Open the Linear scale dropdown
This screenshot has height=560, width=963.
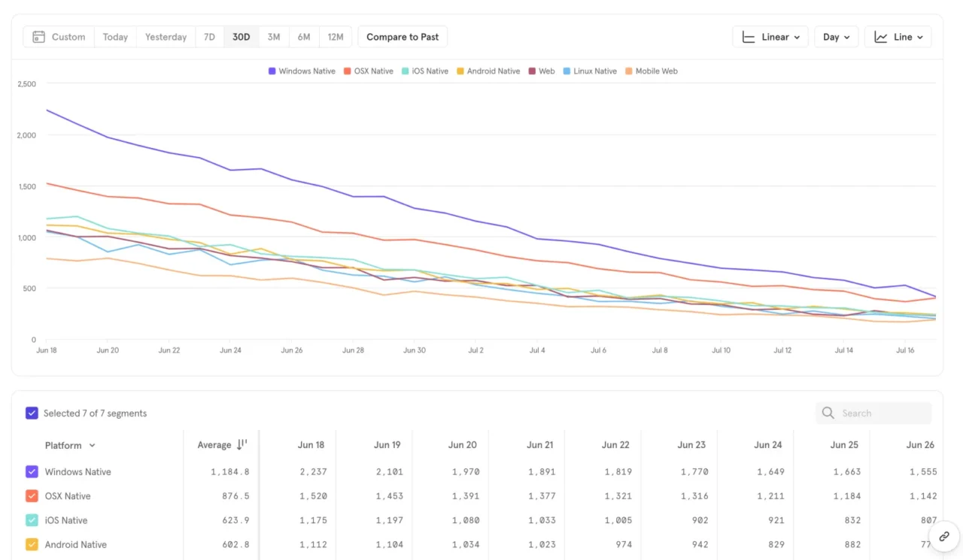click(770, 37)
